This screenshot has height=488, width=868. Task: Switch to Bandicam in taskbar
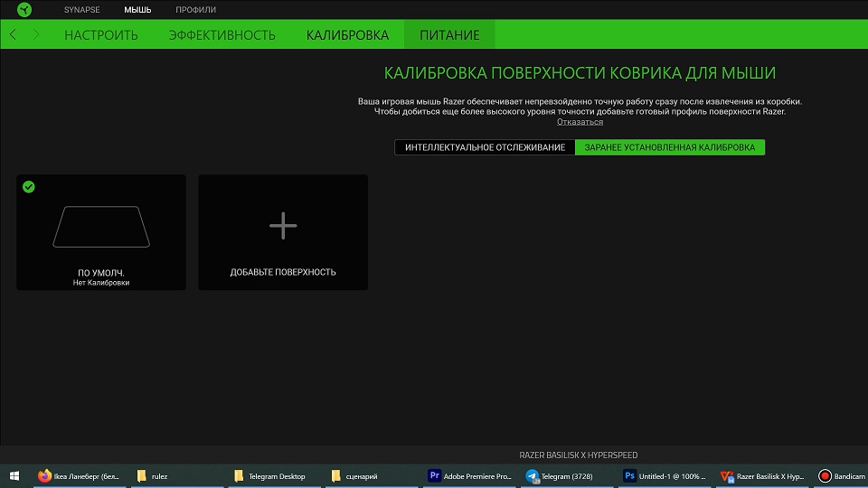842,476
